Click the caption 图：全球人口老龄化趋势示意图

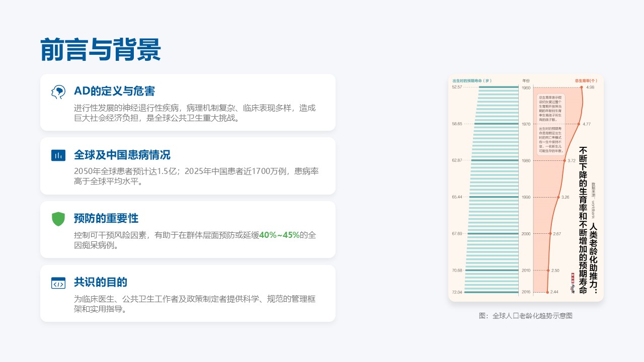526,316
